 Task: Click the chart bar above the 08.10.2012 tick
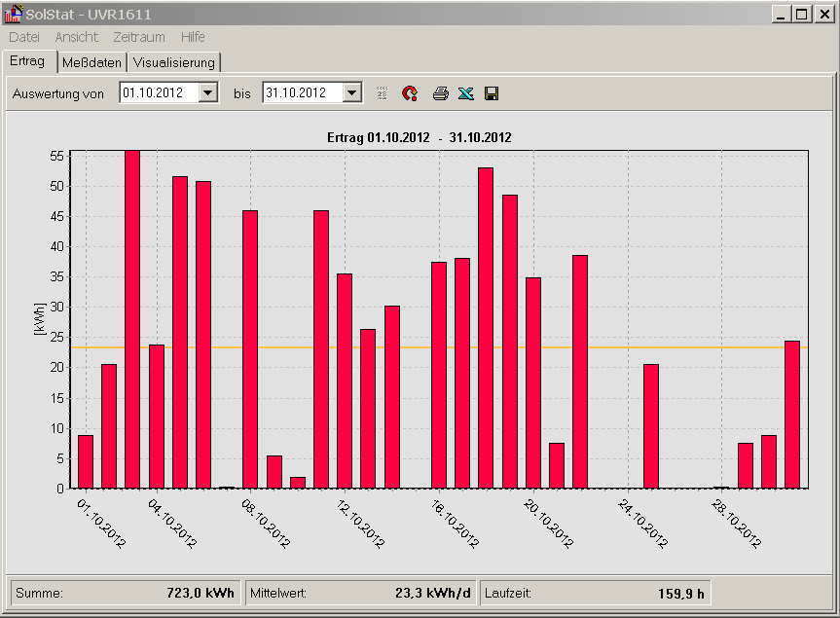click(250, 349)
